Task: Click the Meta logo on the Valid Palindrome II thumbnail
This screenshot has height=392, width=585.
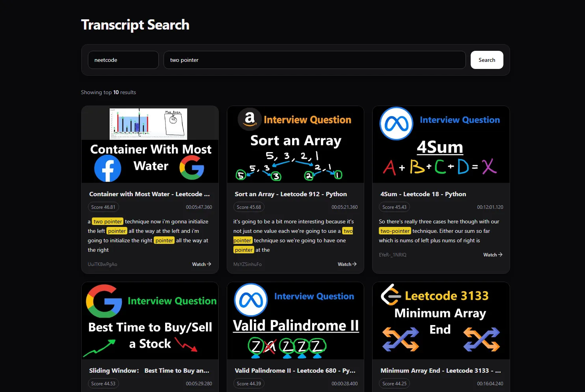Action: pyautogui.click(x=250, y=300)
